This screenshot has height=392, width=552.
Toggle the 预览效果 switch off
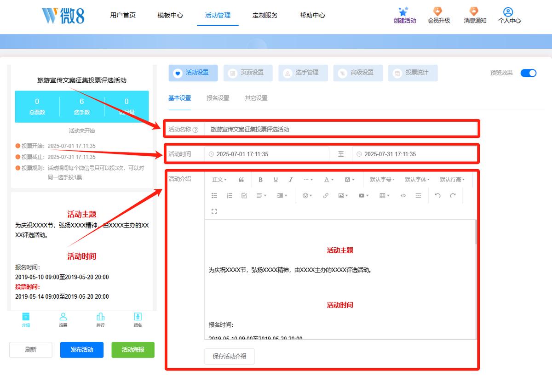click(529, 73)
